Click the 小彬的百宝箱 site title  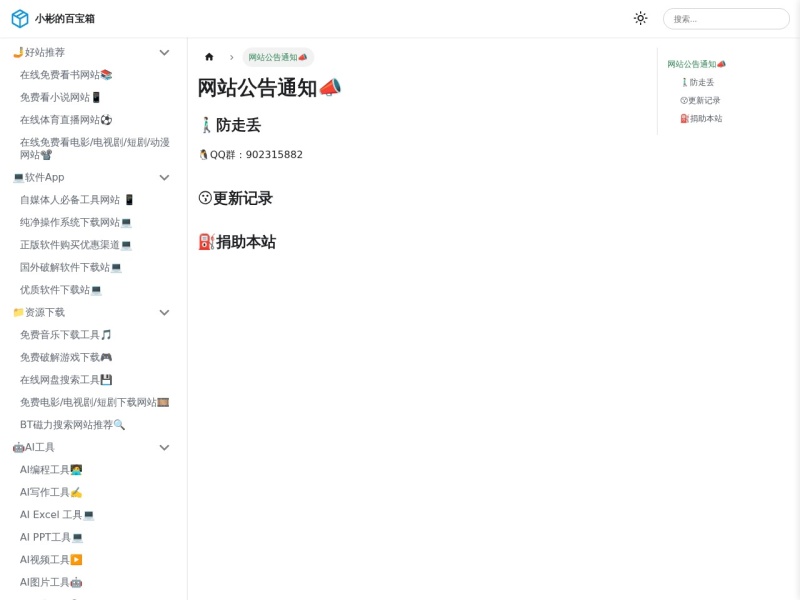tap(65, 18)
